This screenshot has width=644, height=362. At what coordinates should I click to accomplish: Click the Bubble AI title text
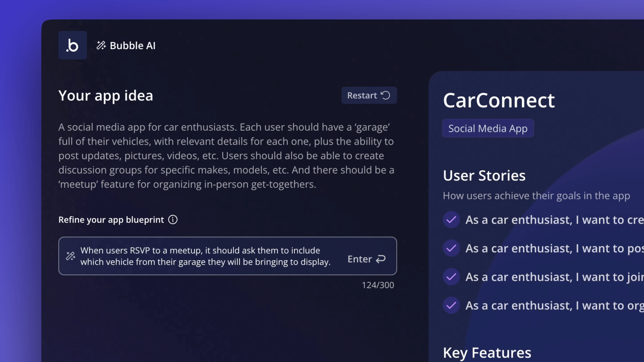click(133, 46)
